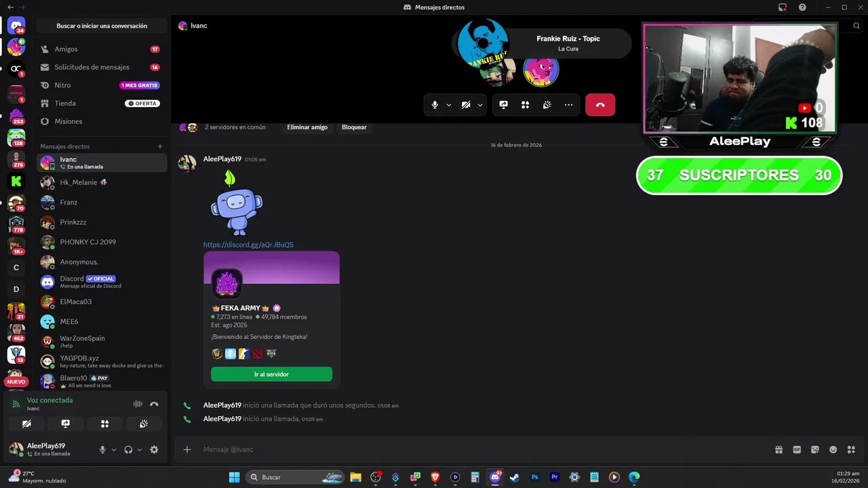The image size is (868, 488).
Task: Open microphone options arrow in the call bar
Action: click(x=449, y=105)
